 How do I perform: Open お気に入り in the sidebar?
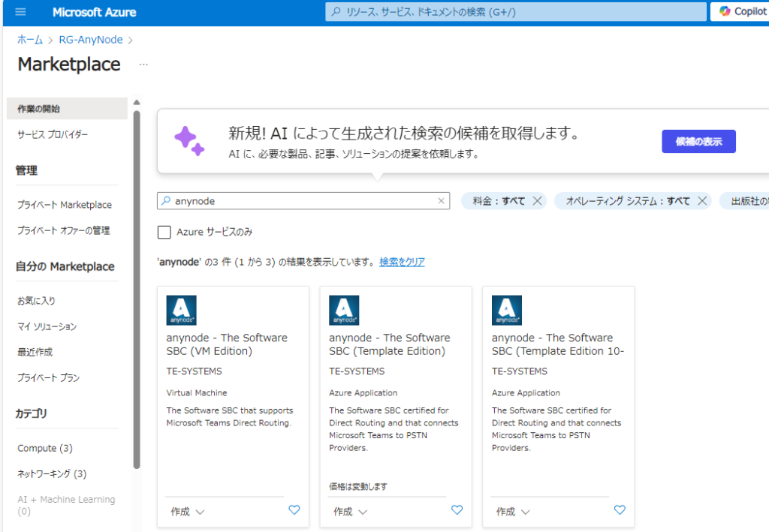pos(36,301)
